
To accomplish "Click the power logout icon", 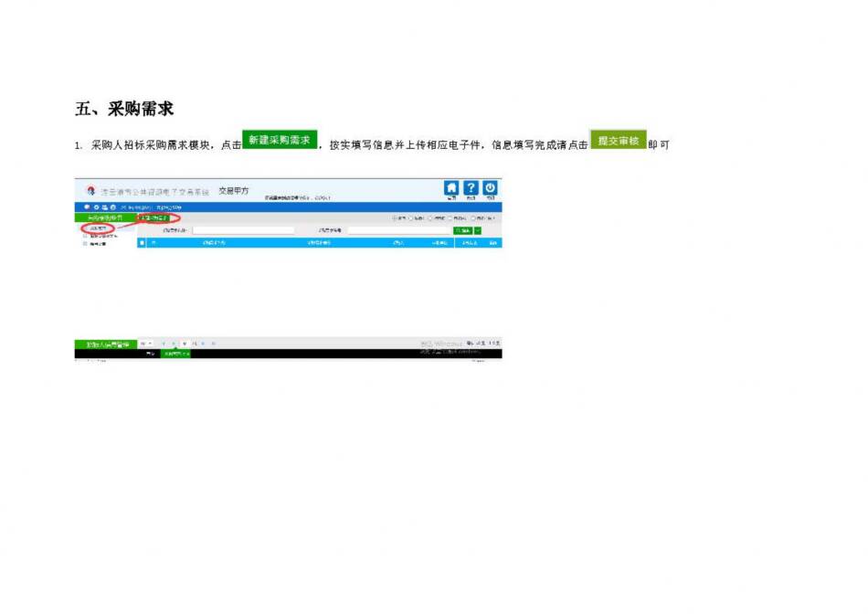I will click(491, 187).
